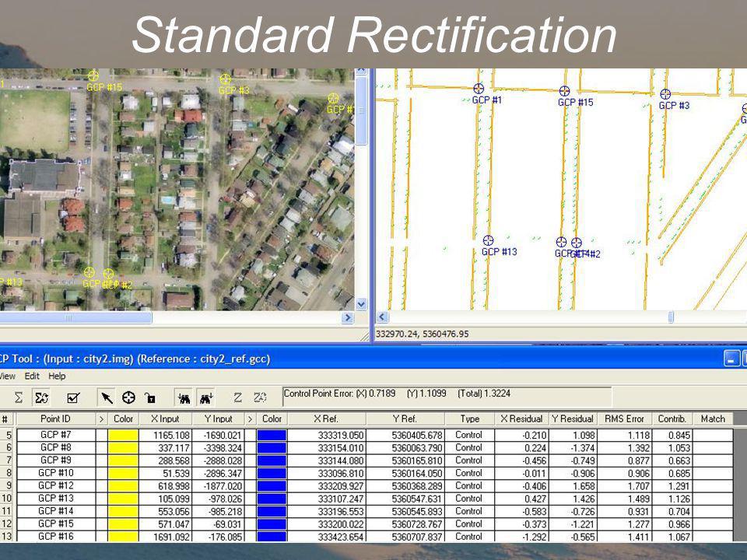Select the GCP #10 point ID cell
The height and width of the screenshot is (560, 747).
(x=56, y=473)
